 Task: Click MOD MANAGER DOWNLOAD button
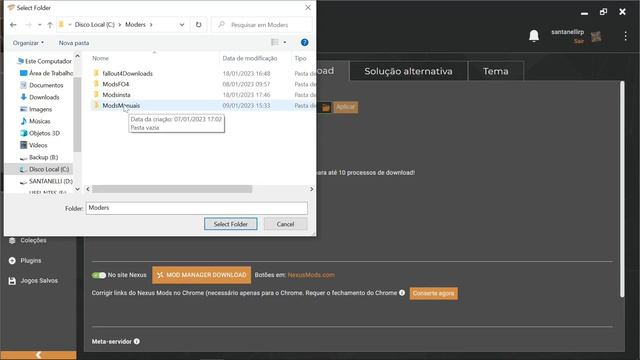point(202,275)
